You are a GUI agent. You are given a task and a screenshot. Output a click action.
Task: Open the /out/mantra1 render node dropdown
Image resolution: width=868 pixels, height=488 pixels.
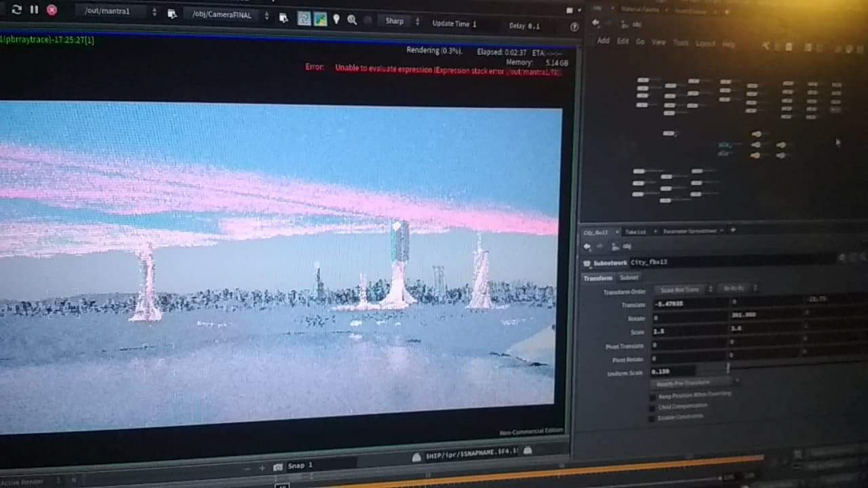tap(117, 12)
